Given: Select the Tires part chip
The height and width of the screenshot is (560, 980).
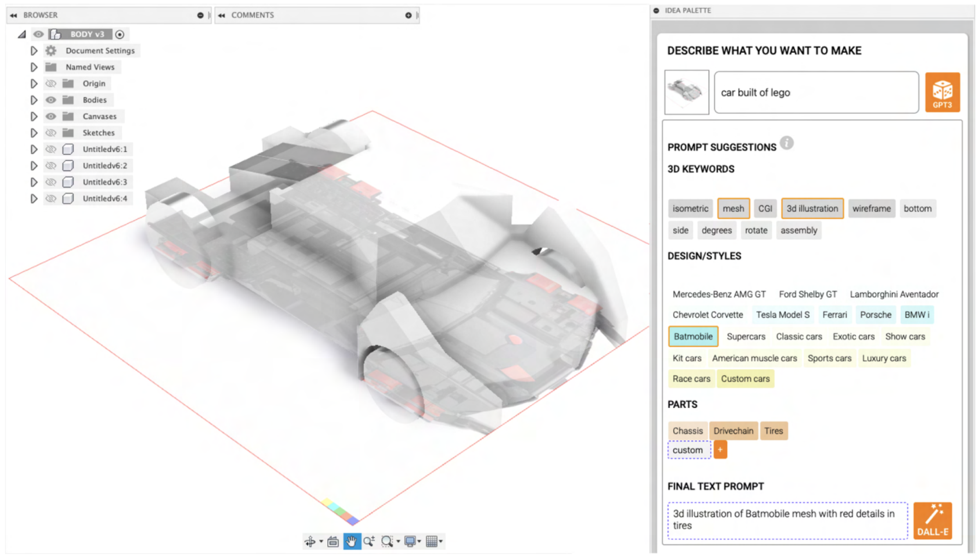Looking at the screenshot, I should [x=773, y=431].
